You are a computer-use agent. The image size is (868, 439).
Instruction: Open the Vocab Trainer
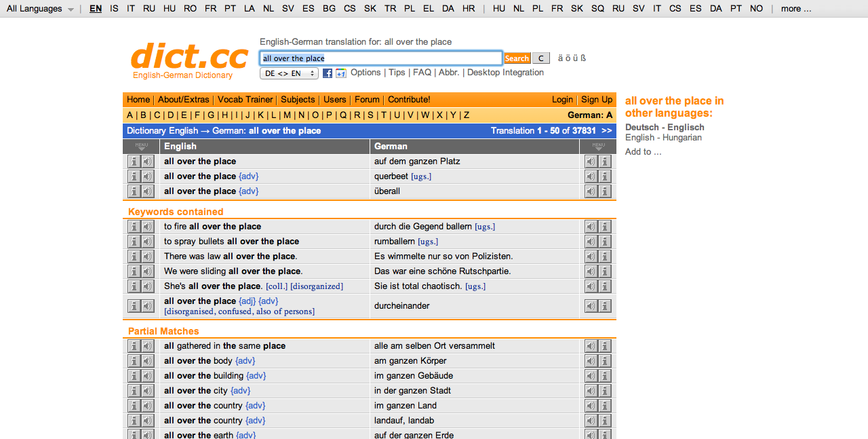click(245, 100)
